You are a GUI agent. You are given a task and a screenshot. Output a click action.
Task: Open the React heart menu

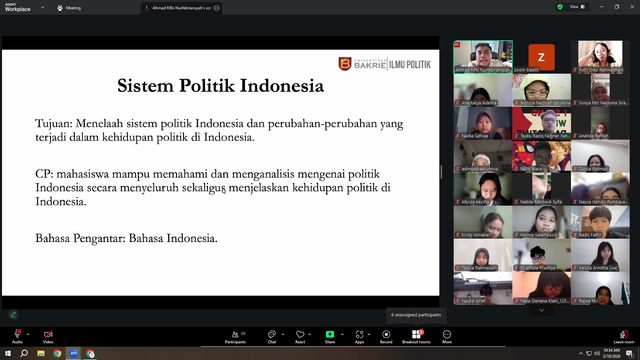(x=300, y=334)
